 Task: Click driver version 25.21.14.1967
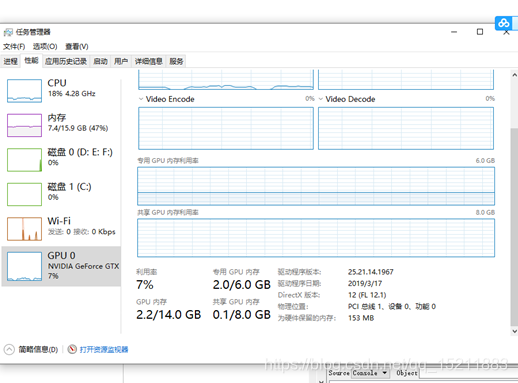[371, 272]
